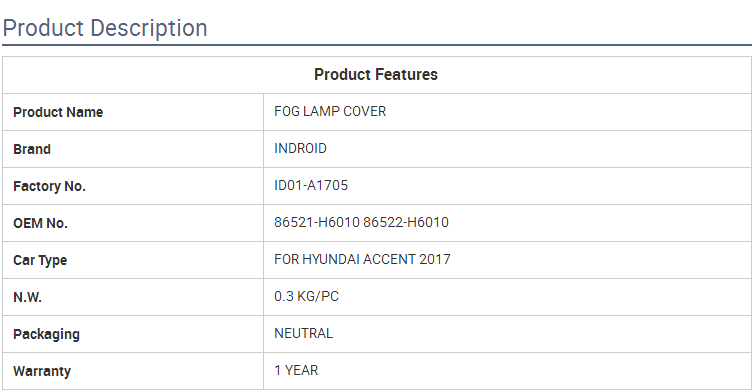754x392 pixels.
Task: Select the FOG LAMP COVER value
Action: [330, 111]
